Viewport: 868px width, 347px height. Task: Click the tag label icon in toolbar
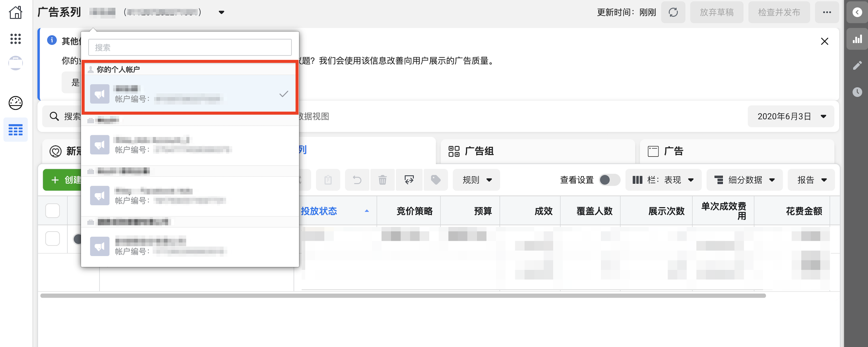point(435,180)
